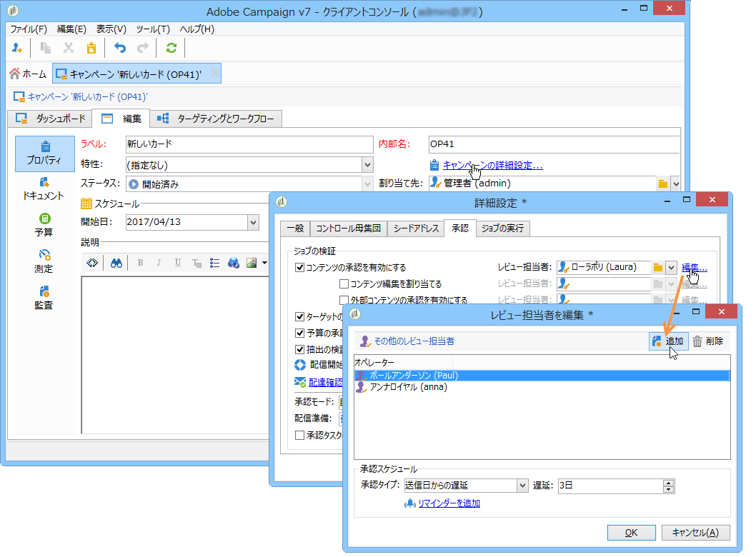Click the operator icon in main toolbar
756x557 pixels.
coord(17,48)
